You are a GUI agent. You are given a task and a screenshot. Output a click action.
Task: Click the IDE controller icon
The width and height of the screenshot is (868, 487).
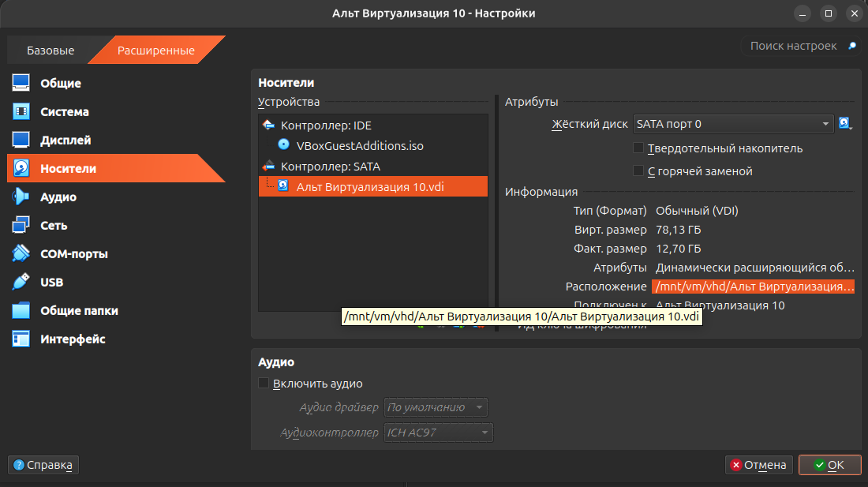tap(268, 125)
